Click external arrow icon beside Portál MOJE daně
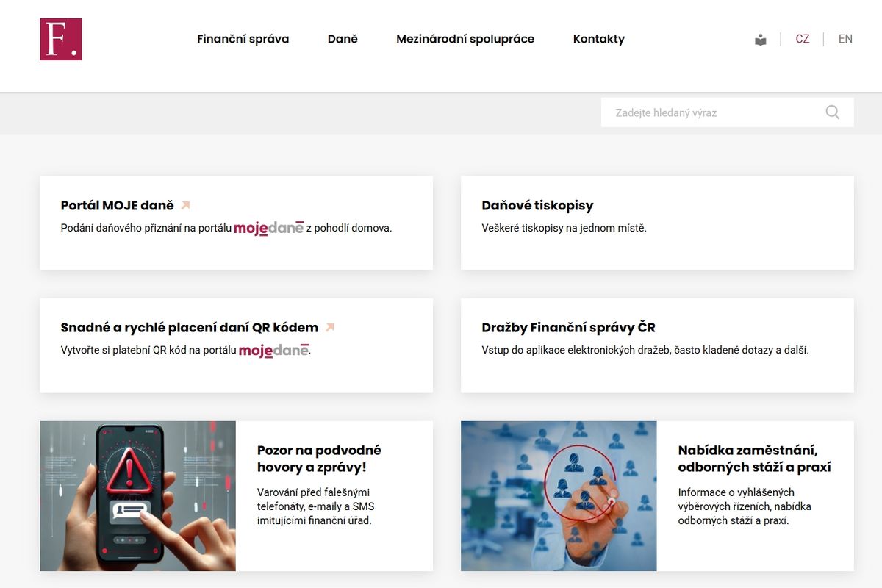The height and width of the screenshot is (588, 882). (x=185, y=206)
